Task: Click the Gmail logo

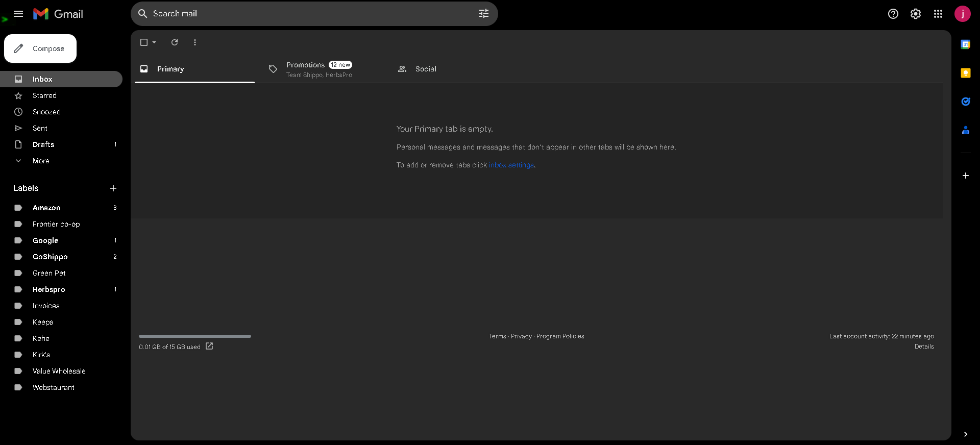Action: coord(58,14)
